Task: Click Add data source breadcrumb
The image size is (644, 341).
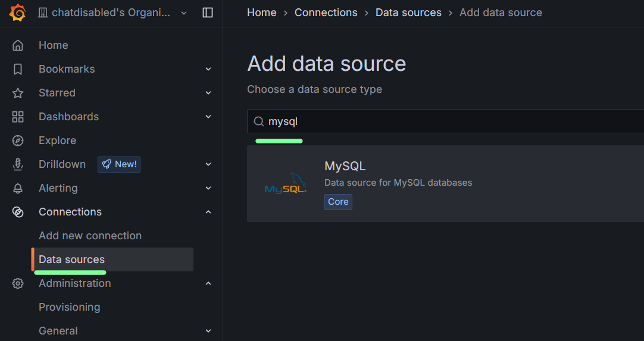Action: tap(501, 12)
